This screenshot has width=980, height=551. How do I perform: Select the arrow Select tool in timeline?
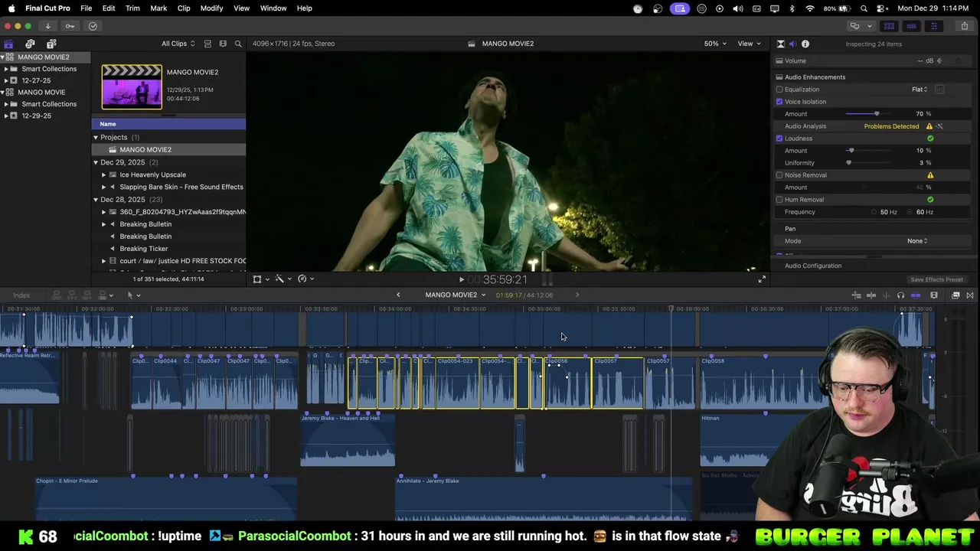click(130, 295)
